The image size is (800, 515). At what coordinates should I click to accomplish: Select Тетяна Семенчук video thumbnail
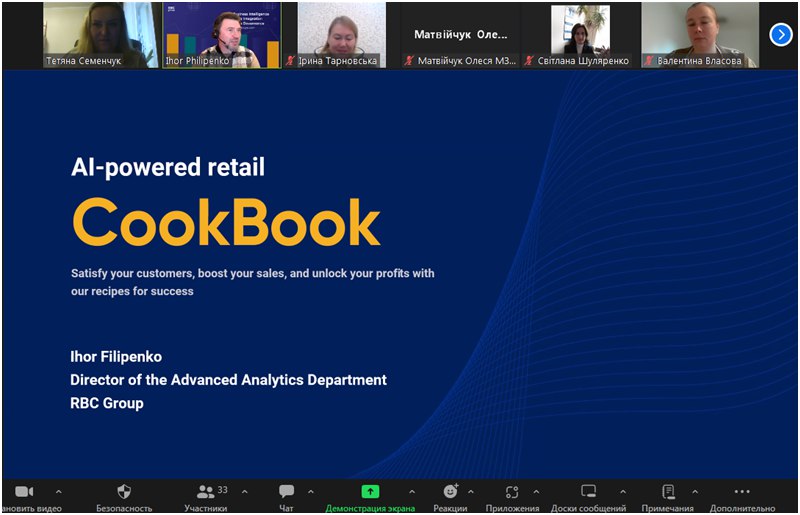coord(101,35)
